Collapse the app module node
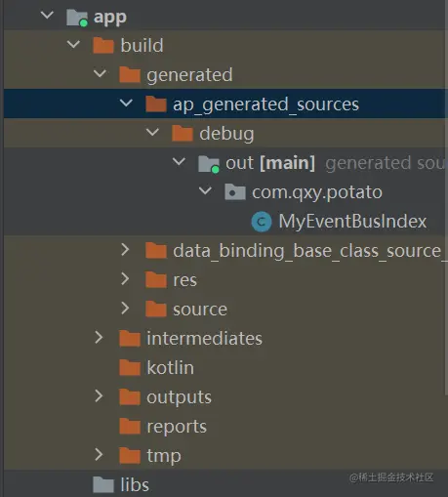The height and width of the screenshot is (497, 448). tap(47, 15)
